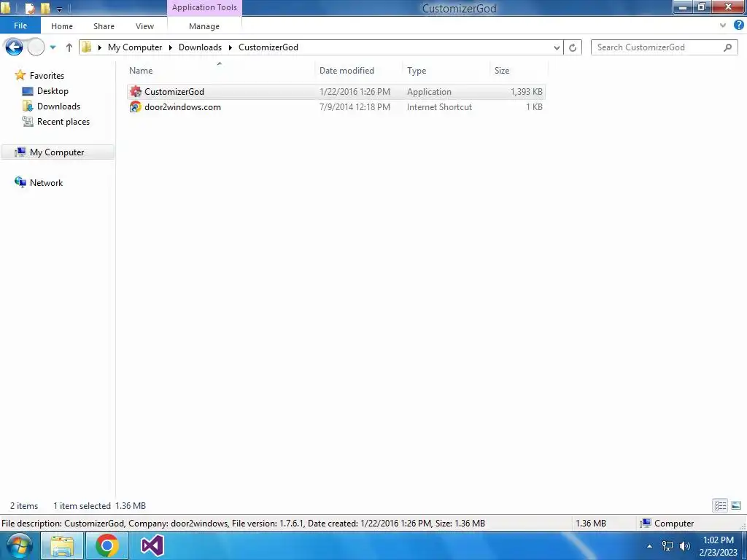747x560 pixels.
Task: Sort by the Size column header
Action: point(502,71)
